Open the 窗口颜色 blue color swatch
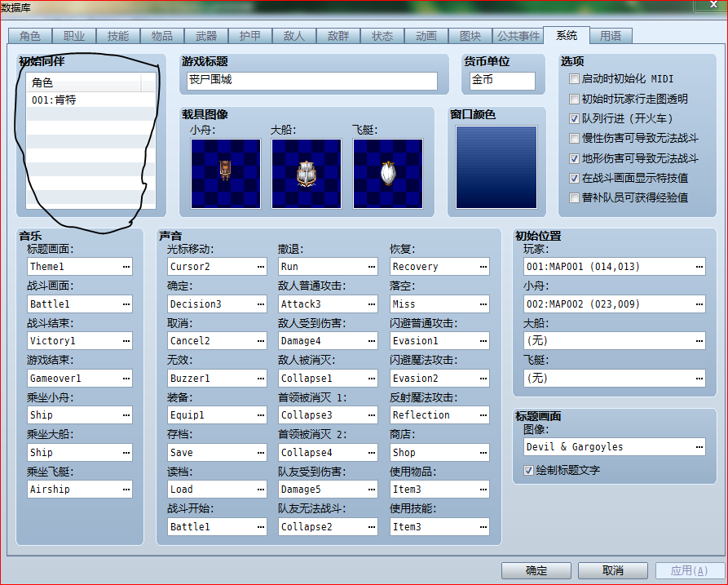The width and height of the screenshot is (728, 585). click(x=496, y=166)
